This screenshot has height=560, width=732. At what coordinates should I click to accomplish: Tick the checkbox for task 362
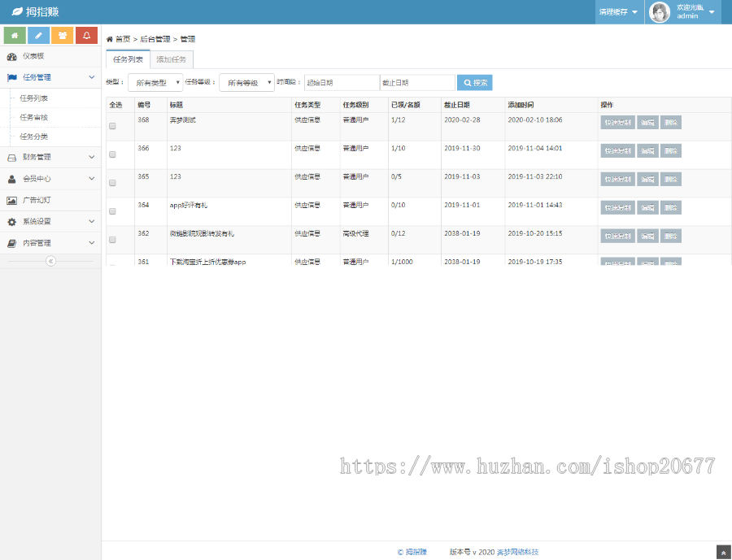[112, 240]
